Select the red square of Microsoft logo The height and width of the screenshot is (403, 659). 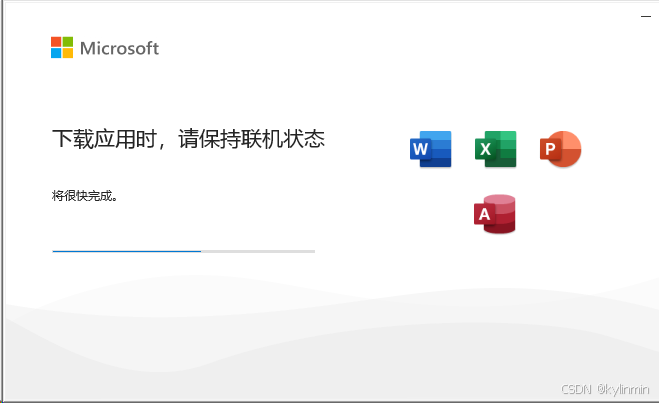(56, 42)
